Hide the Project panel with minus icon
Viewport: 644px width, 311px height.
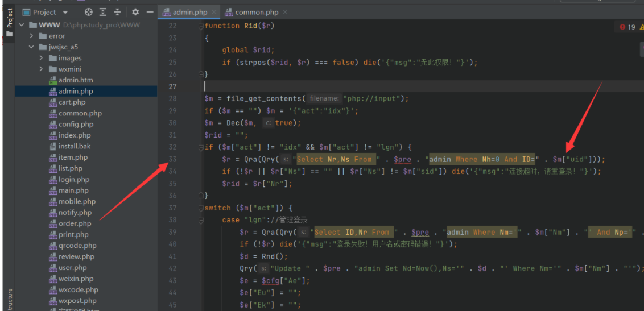pos(150,12)
